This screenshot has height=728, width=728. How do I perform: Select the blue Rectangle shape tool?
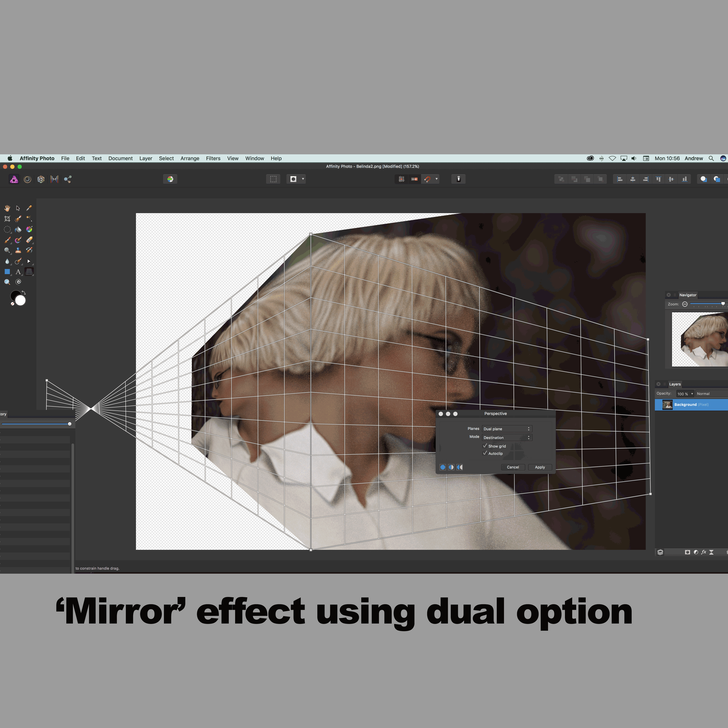coord(7,271)
